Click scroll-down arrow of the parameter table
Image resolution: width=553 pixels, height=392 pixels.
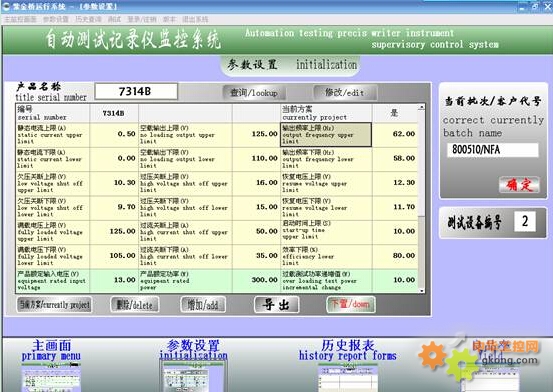421,290
